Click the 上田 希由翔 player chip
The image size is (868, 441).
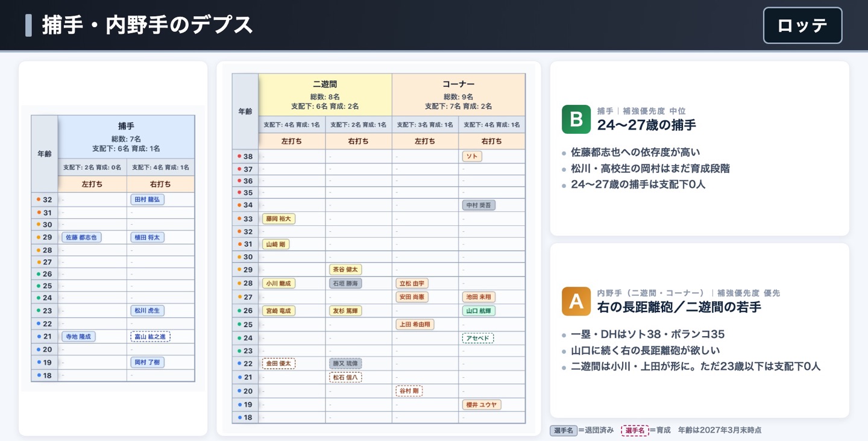tap(415, 324)
